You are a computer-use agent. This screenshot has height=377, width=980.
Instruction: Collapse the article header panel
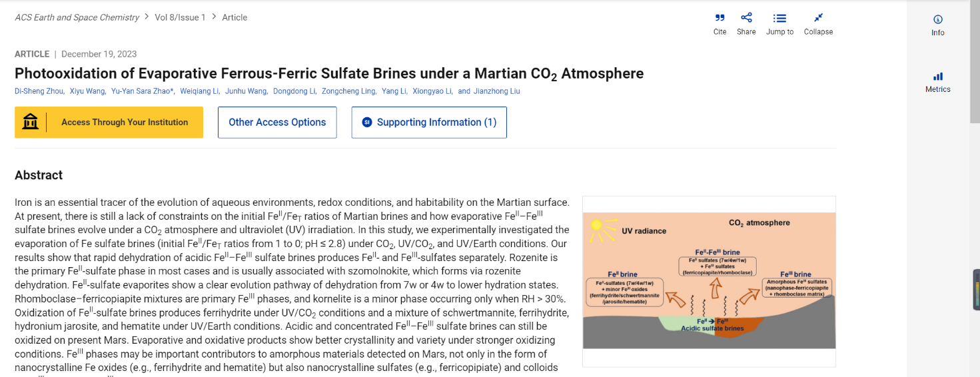pyautogui.click(x=818, y=18)
